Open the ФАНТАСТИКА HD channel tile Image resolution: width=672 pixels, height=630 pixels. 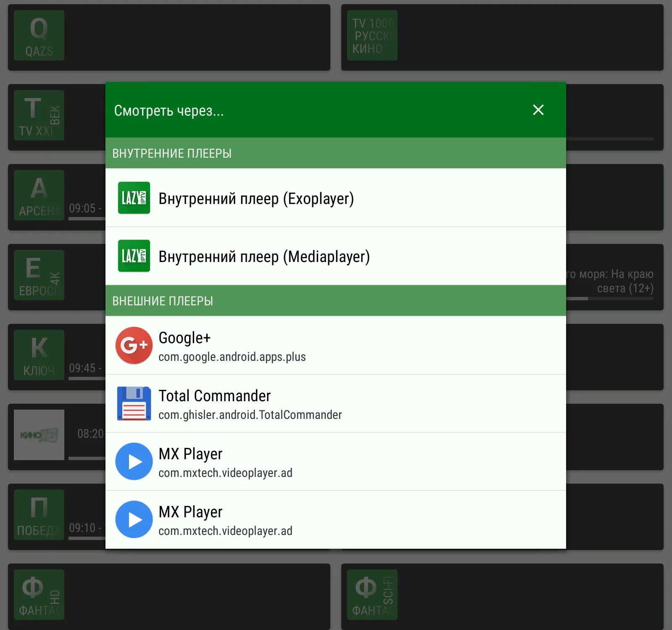tap(169, 597)
